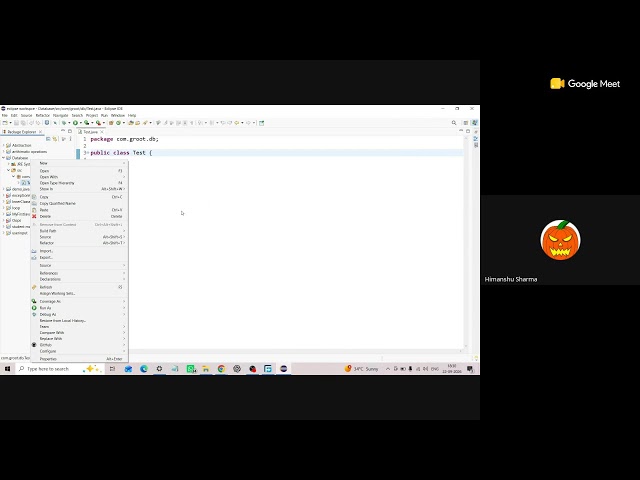Open the Navigate menu
This screenshot has height=480, width=640.
[60, 116]
